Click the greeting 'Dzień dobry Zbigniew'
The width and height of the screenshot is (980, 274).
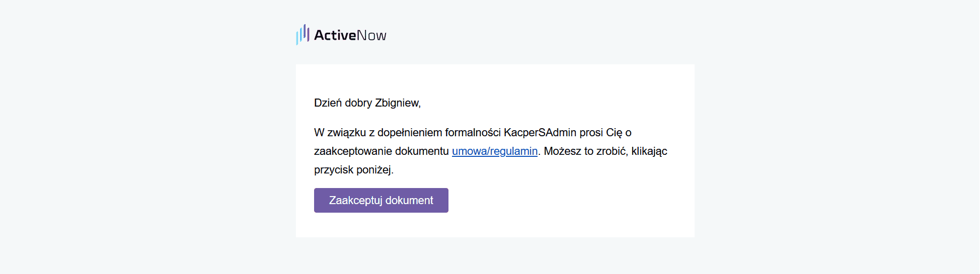367,103
